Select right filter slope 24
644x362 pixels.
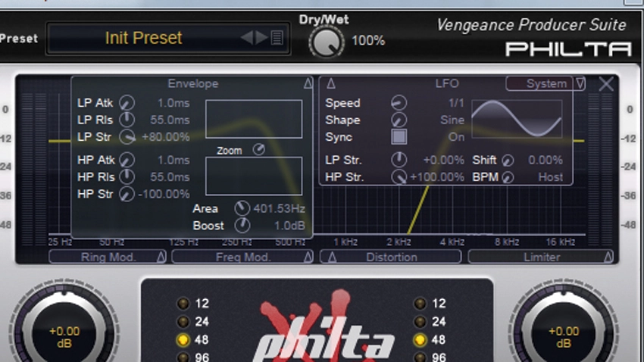(x=420, y=321)
